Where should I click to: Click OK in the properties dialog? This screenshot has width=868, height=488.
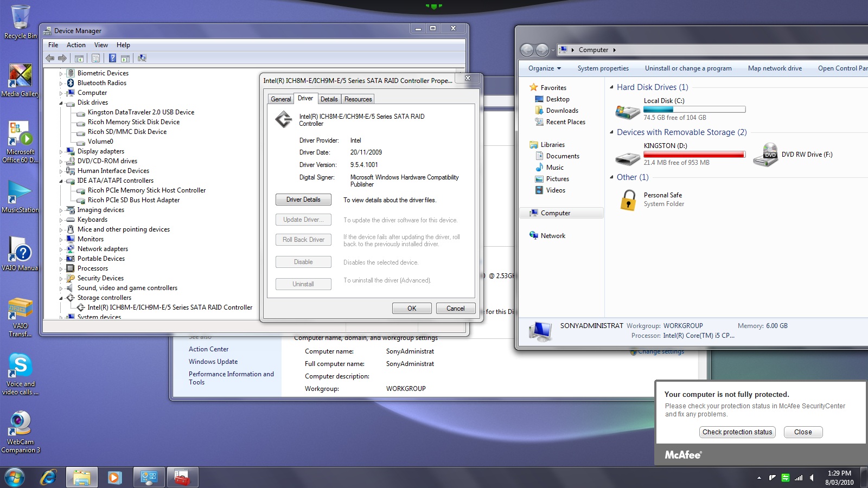(412, 309)
